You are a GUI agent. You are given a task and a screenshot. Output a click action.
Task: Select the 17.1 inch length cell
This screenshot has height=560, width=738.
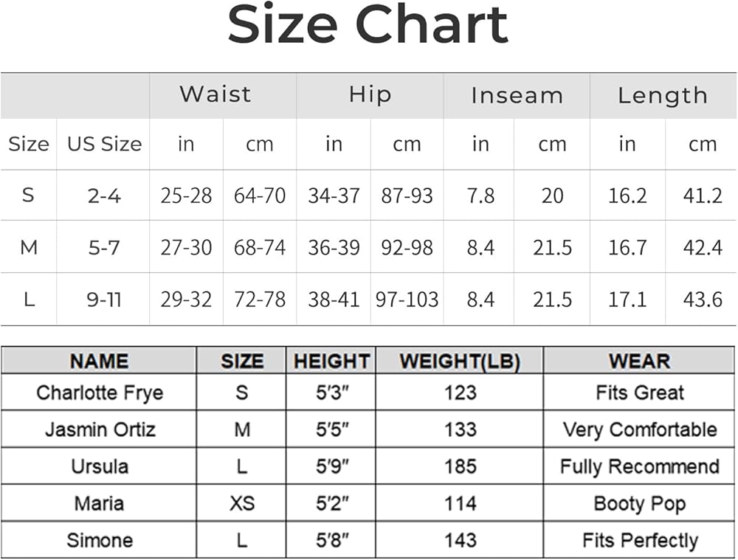click(627, 300)
